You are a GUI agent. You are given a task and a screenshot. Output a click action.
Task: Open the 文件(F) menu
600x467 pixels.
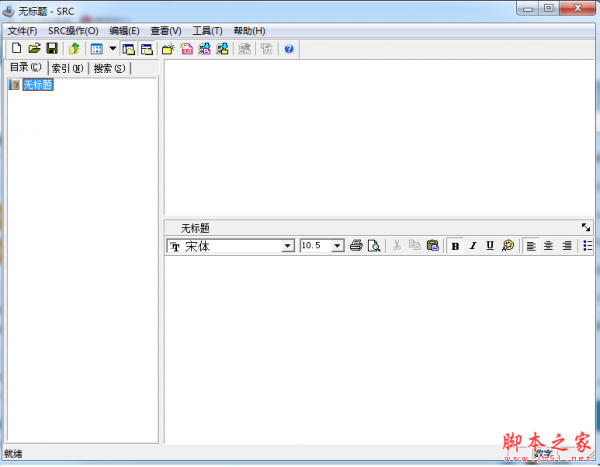pyautogui.click(x=23, y=31)
